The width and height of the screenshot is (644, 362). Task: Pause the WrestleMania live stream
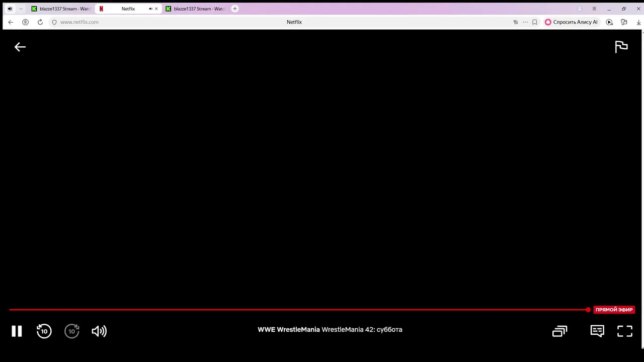(x=17, y=331)
